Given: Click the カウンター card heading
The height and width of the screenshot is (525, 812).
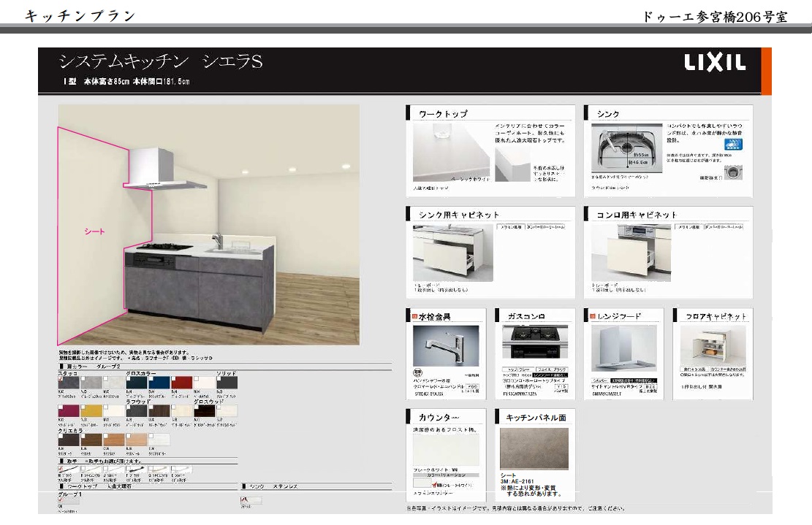Looking at the screenshot, I should pos(439,417).
